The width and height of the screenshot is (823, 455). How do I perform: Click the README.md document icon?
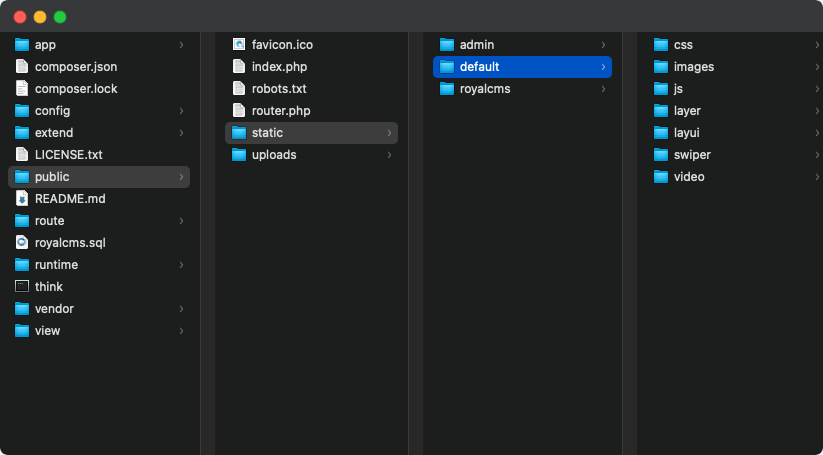(22, 199)
